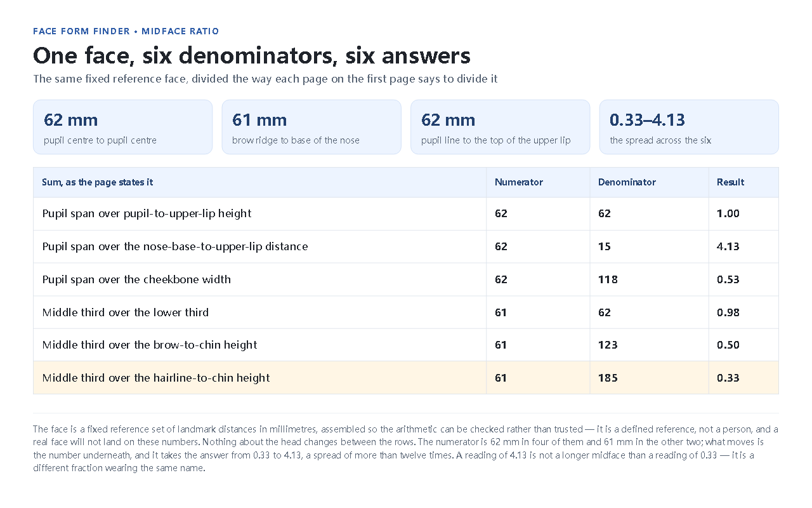This screenshot has width=812, height=508.
Task: Select the 'Middle third over the lower third' row
Action: [406, 312]
